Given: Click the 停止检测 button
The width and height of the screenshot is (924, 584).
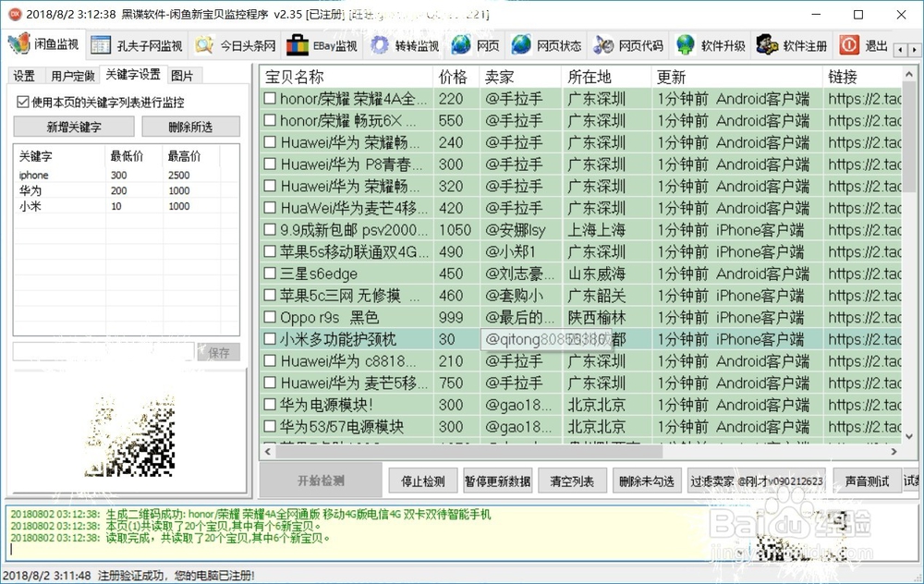Looking at the screenshot, I should point(422,481).
